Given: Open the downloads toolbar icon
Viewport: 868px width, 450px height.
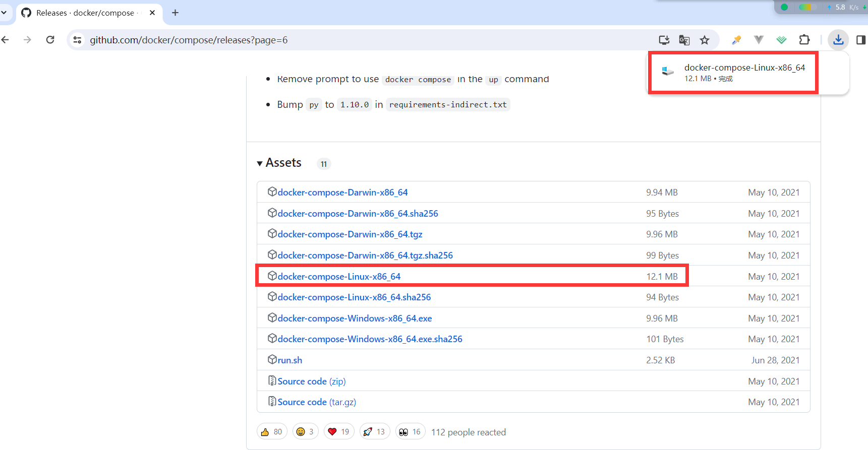Looking at the screenshot, I should (x=838, y=40).
